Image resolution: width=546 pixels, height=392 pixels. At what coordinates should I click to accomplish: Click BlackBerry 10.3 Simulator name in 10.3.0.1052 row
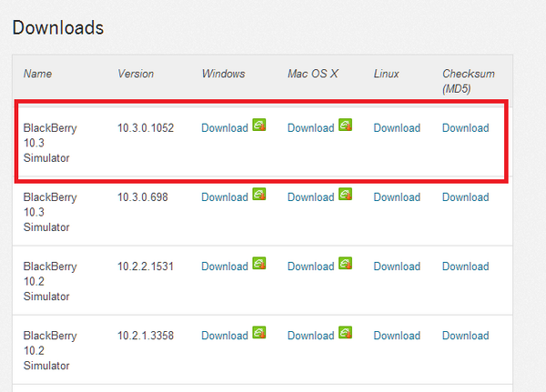50,143
